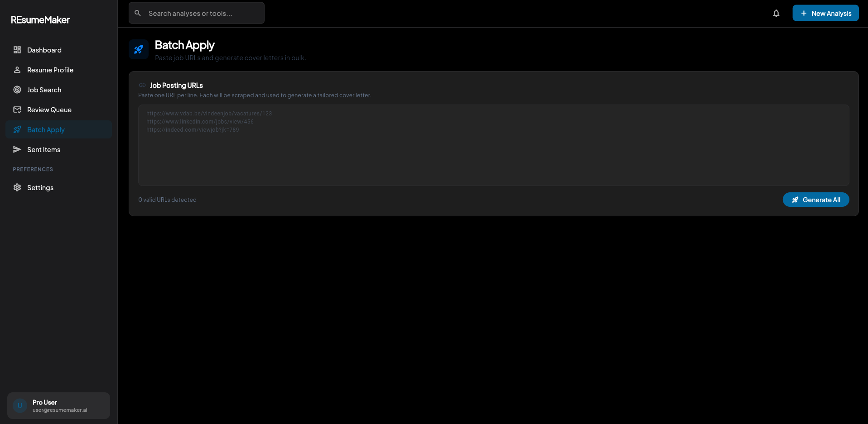Click the link icon beside Job Posting URLs
Screen dimensions: 868x424
point(142,85)
